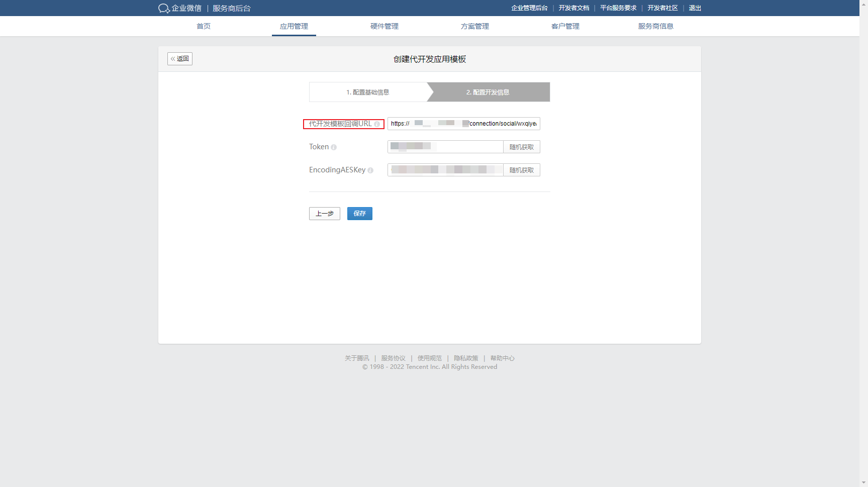Click the 企业微信 logo icon
Image resolution: width=868 pixels, height=487 pixels.
(x=164, y=9)
